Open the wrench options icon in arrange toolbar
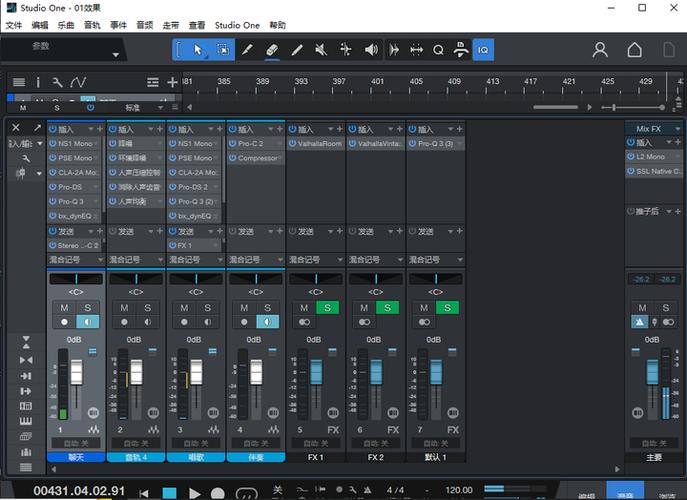 [x=57, y=82]
